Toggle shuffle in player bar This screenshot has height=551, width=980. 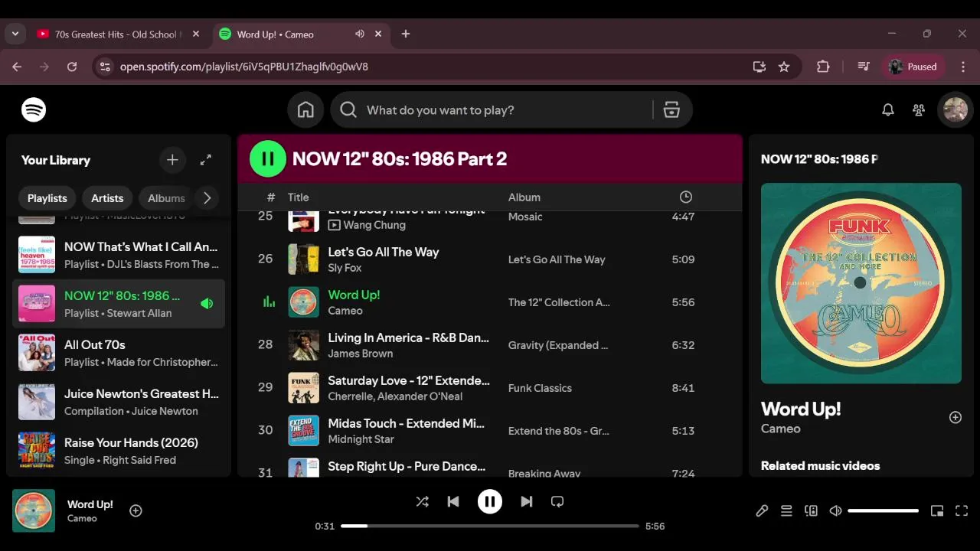pos(422,502)
